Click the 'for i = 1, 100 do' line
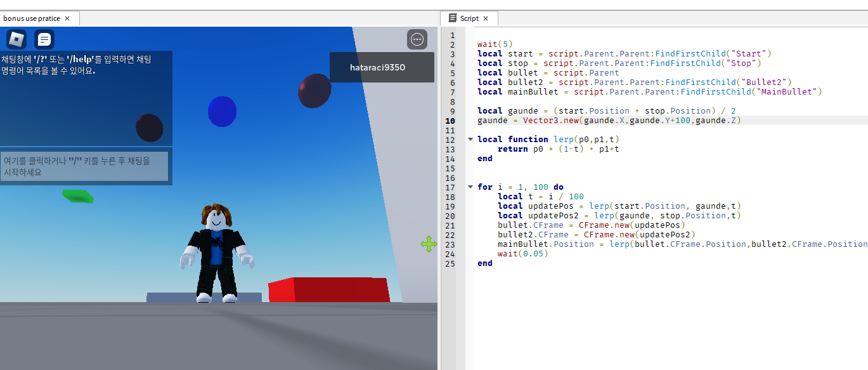 pos(521,187)
